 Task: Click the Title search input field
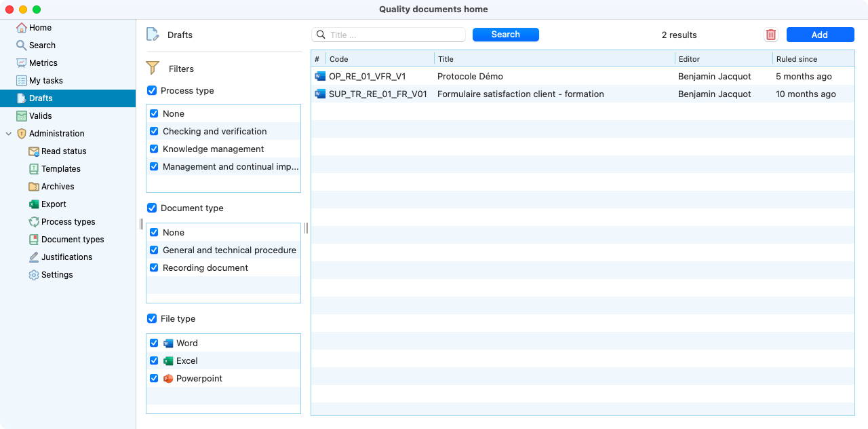coord(389,35)
